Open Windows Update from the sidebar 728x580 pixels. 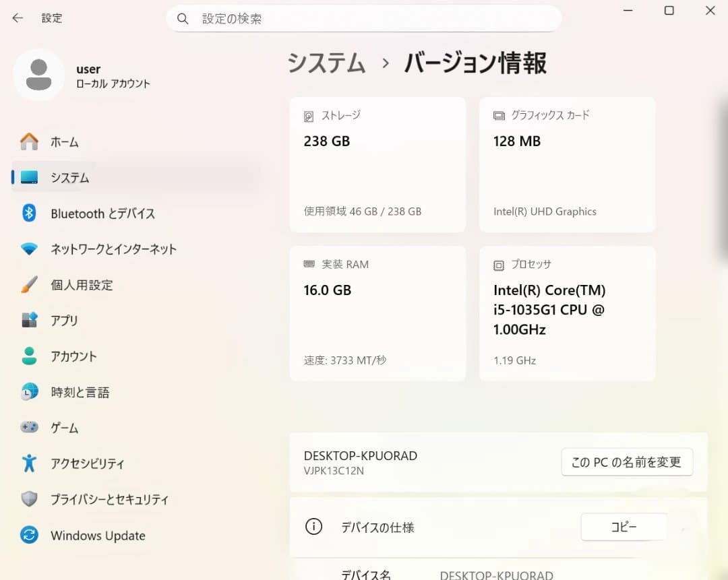point(97,535)
